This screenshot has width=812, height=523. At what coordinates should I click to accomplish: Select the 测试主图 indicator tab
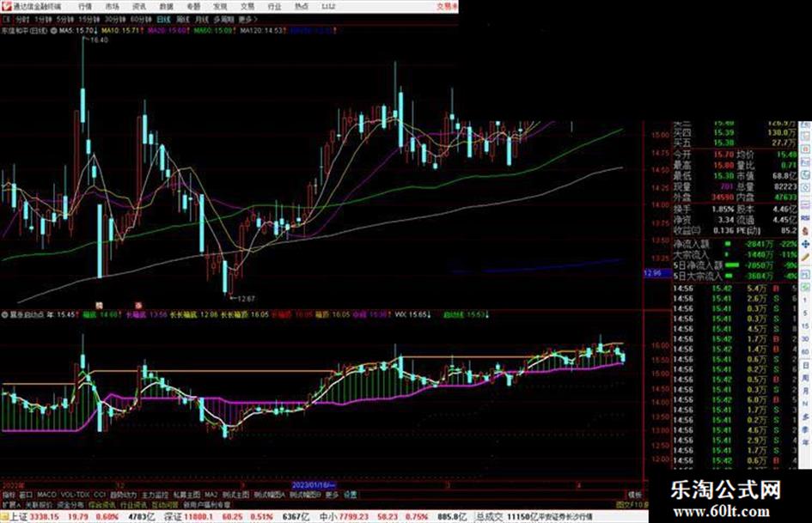click(x=235, y=495)
